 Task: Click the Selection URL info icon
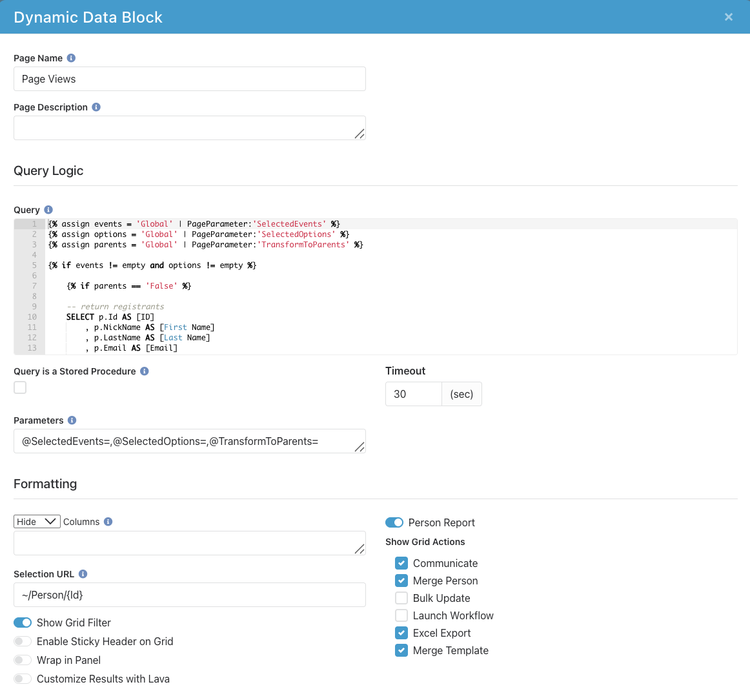click(83, 573)
